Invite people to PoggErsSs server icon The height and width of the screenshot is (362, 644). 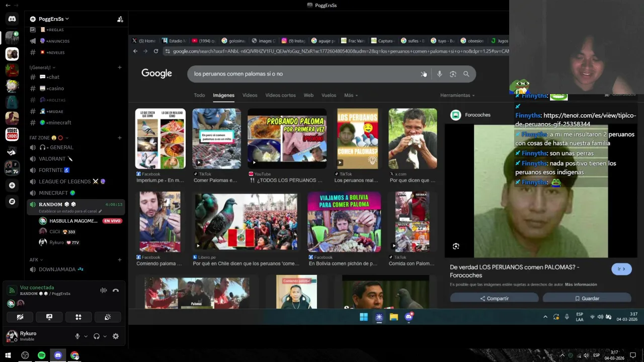pyautogui.click(x=120, y=19)
